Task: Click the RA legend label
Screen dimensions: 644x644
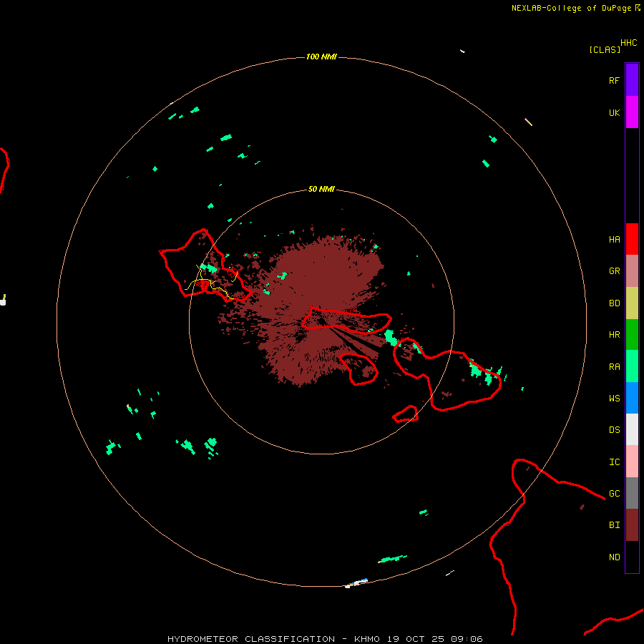Action: pyautogui.click(x=614, y=367)
